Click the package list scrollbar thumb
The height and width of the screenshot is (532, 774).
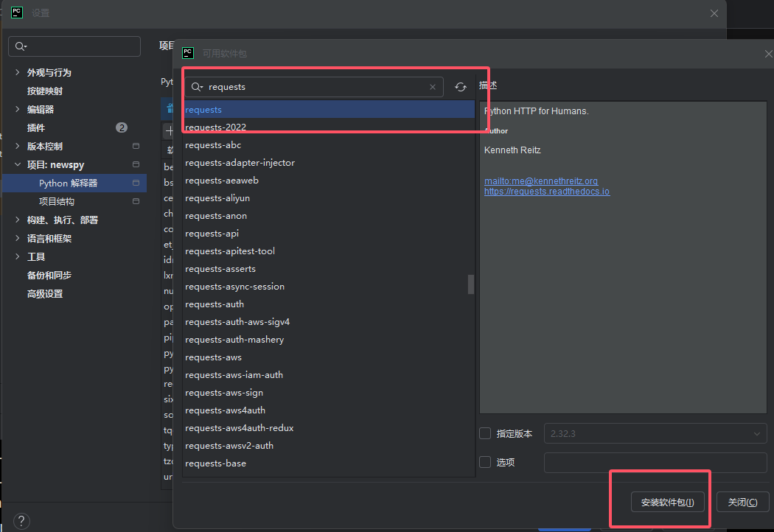coord(471,284)
